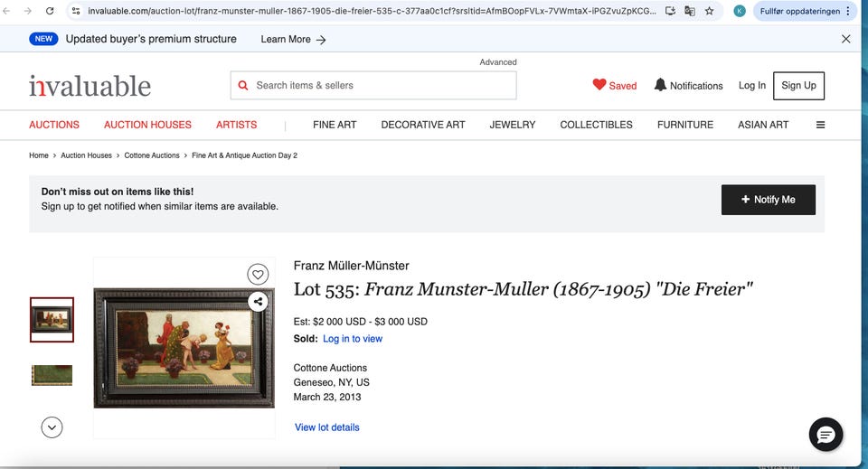Select the first framed painting thumbnail

click(52, 320)
